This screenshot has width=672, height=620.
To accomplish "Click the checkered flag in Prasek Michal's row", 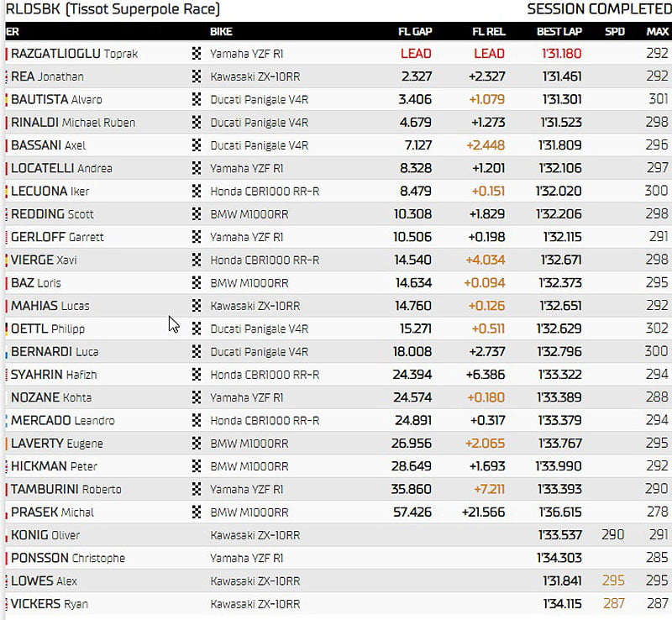I will (x=197, y=512).
